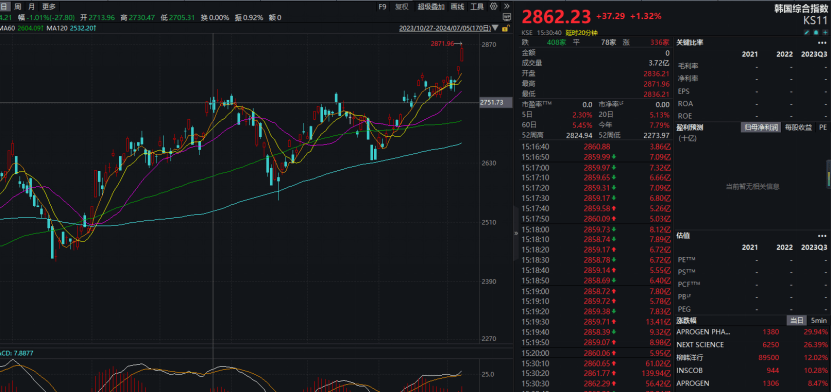Viewport: 831px width, 392px height.
Task: Expand the toolbar overflow double-arrow
Action: click(507, 6)
